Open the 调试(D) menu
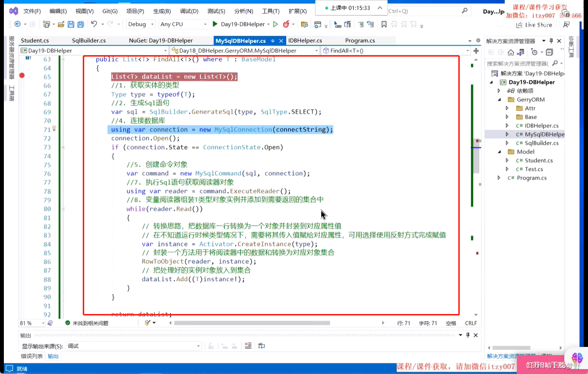This screenshot has width=588, height=374. click(188, 11)
